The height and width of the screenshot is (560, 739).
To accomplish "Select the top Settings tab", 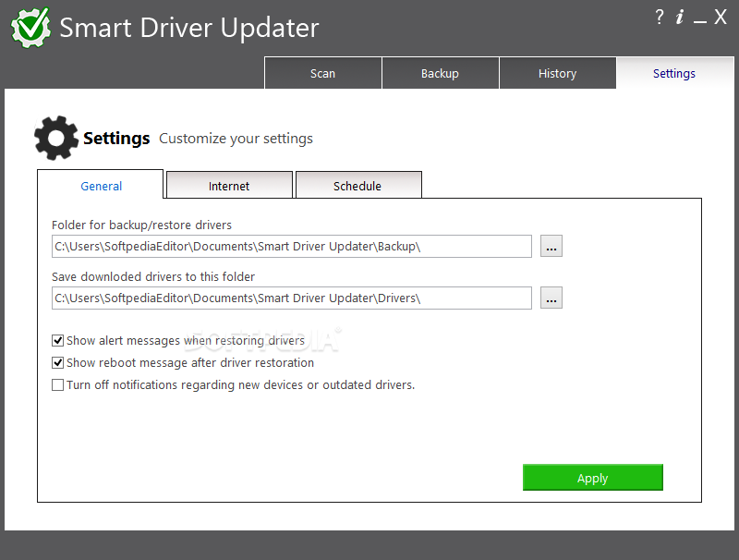I will (675, 73).
